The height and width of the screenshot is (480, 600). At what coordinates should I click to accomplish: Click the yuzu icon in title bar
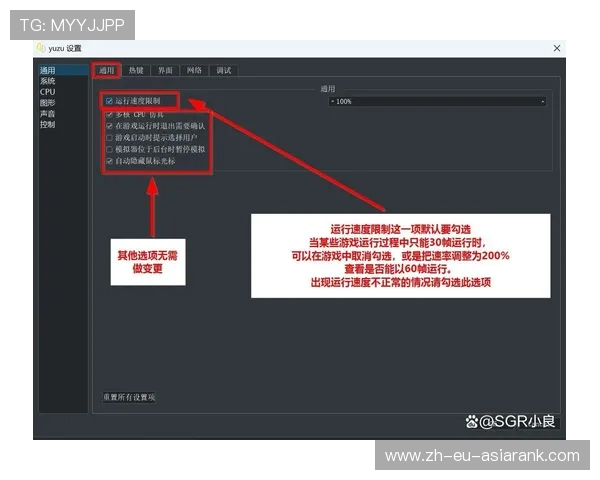pyautogui.click(x=41, y=48)
